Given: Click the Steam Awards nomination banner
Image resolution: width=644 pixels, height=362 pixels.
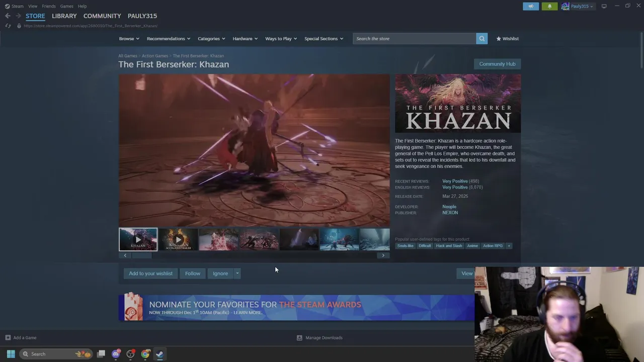Looking at the screenshot, I should 297,307.
